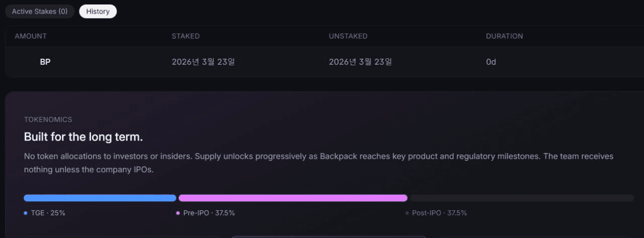Select the dark Post-IPO bar segment
Screen dimensions: 644x238
pos(522,198)
